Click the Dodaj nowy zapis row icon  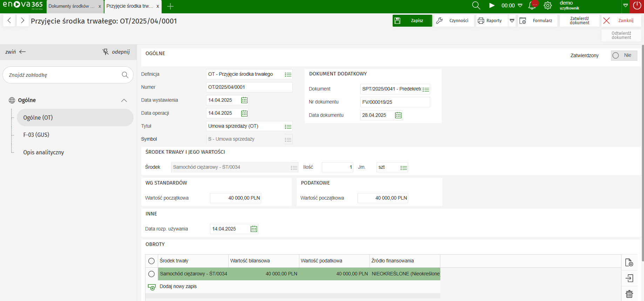tap(152, 287)
